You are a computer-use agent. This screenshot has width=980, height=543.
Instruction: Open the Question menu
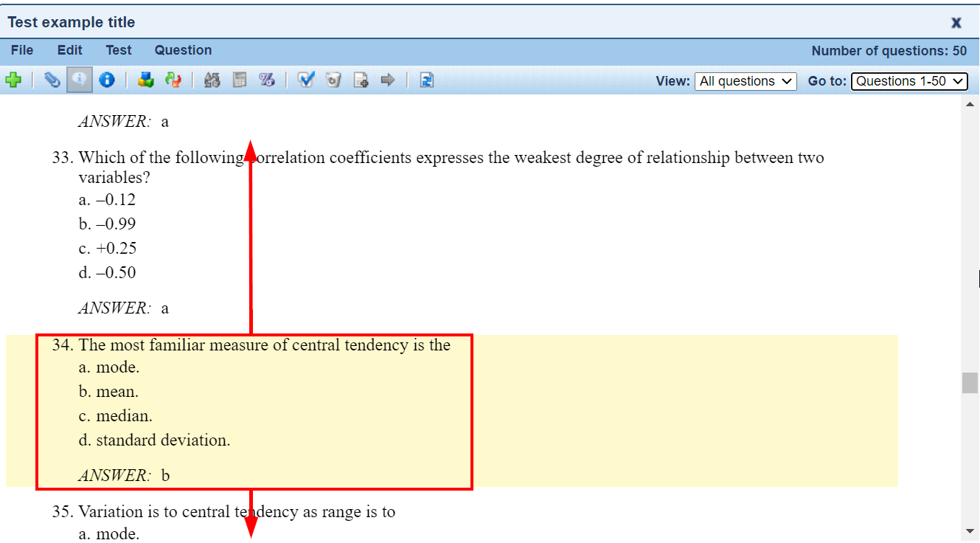(183, 50)
